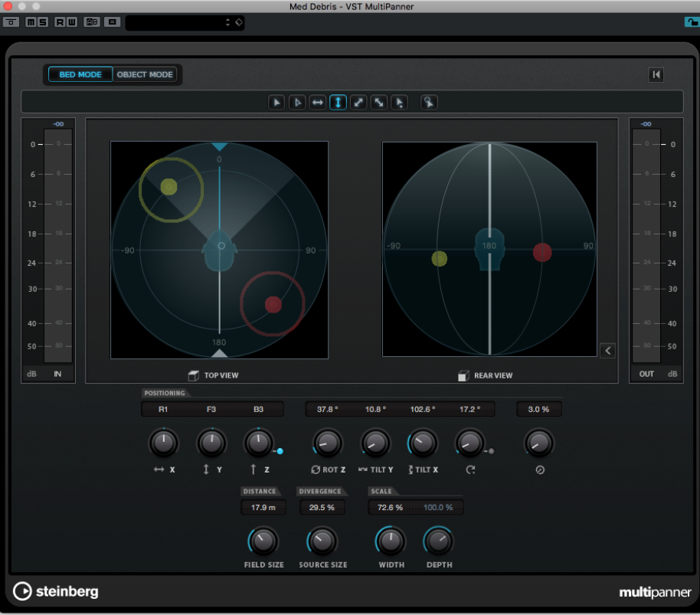Toggle the gray dot beside orbit knob
The height and width of the screenshot is (615, 700).
[x=491, y=451]
